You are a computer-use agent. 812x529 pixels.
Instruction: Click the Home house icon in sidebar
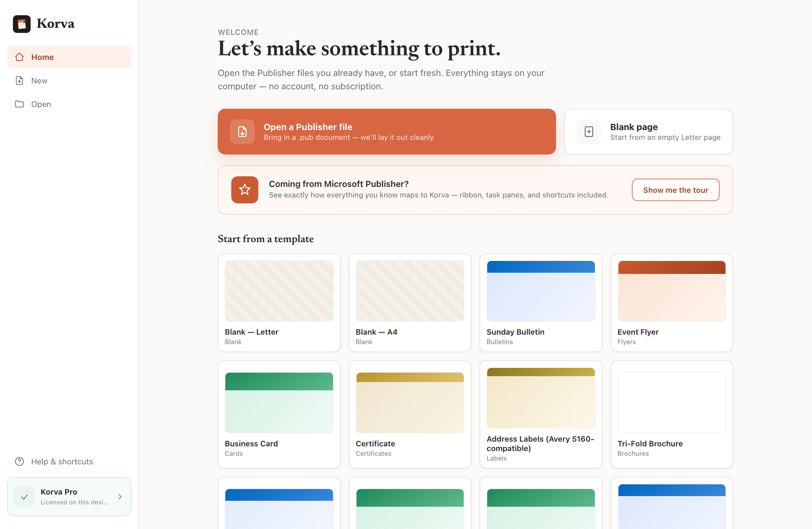click(x=19, y=57)
